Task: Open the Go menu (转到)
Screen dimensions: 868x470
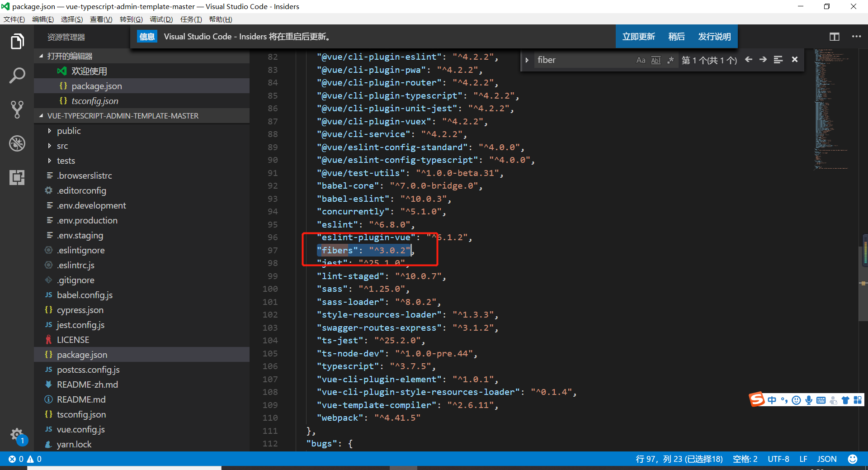Action: pos(131,19)
